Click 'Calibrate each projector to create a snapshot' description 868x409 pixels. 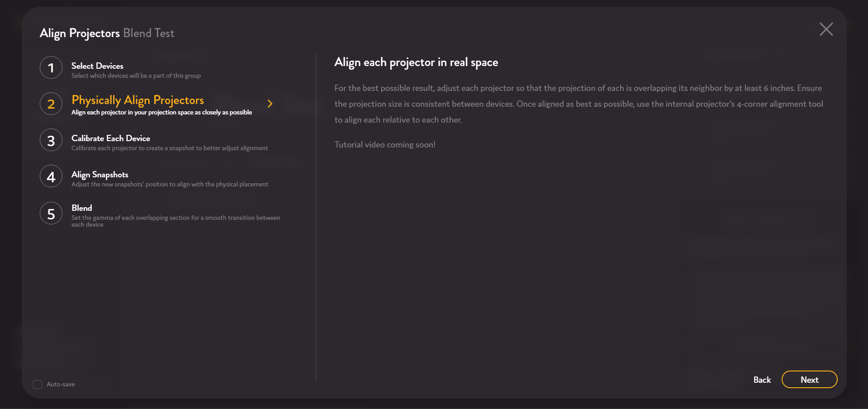[170, 148]
